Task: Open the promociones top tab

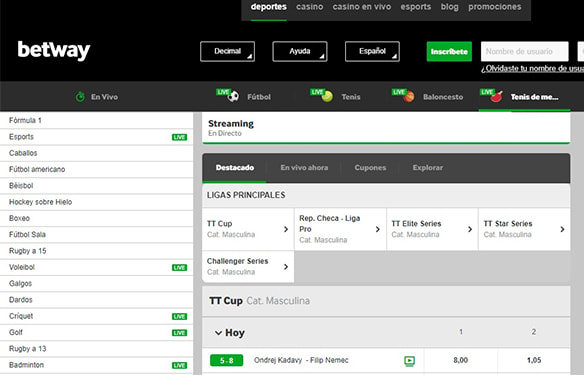Action: (495, 7)
